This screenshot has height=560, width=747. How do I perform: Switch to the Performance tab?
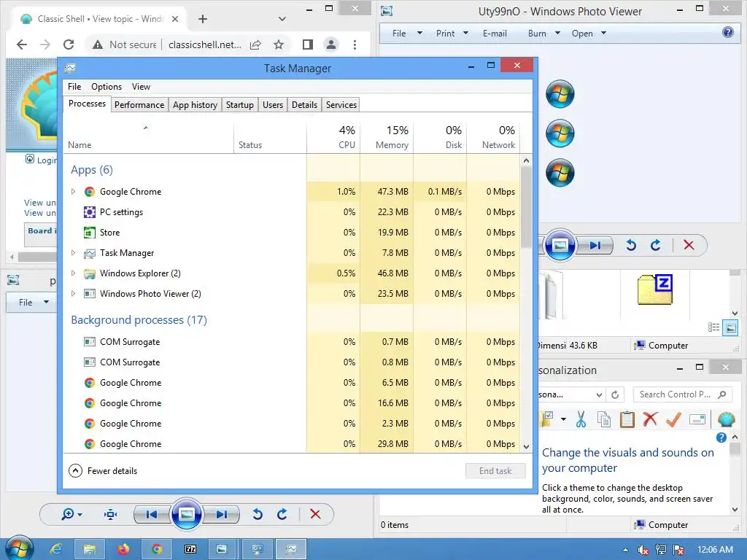click(139, 105)
